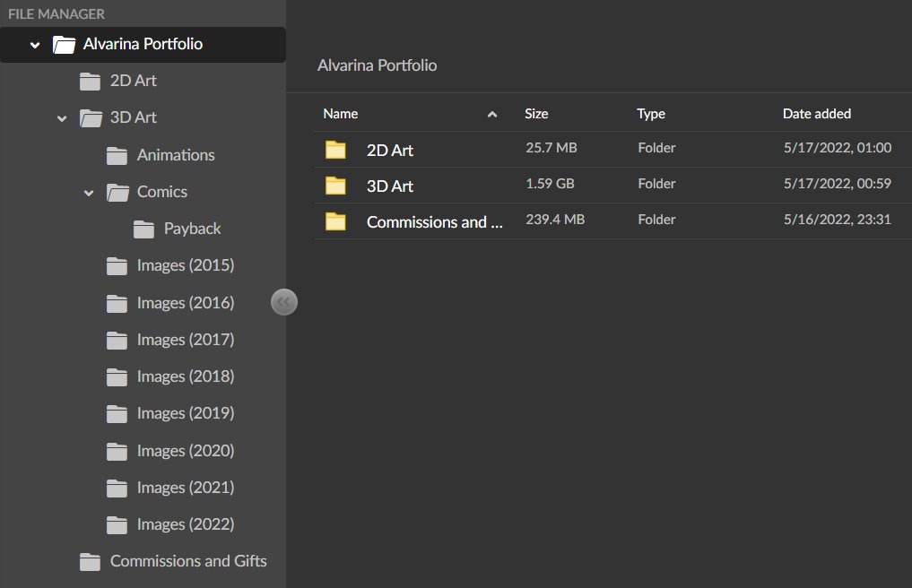The image size is (912, 588).
Task: Click Alvarina Portfolio breadcrumb title
Action: [377, 65]
